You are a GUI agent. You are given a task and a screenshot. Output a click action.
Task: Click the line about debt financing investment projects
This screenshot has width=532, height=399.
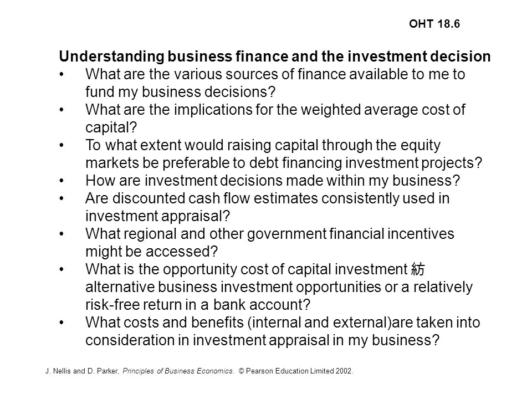[x=284, y=163]
